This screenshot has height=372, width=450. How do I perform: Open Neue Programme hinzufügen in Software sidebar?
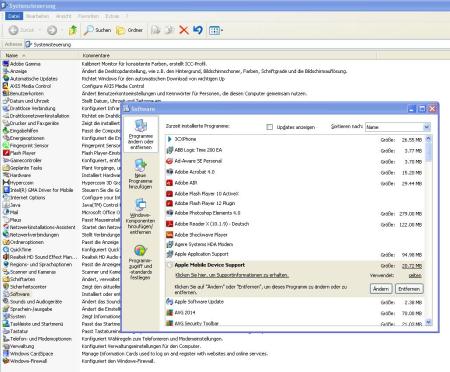pos(140,174)
